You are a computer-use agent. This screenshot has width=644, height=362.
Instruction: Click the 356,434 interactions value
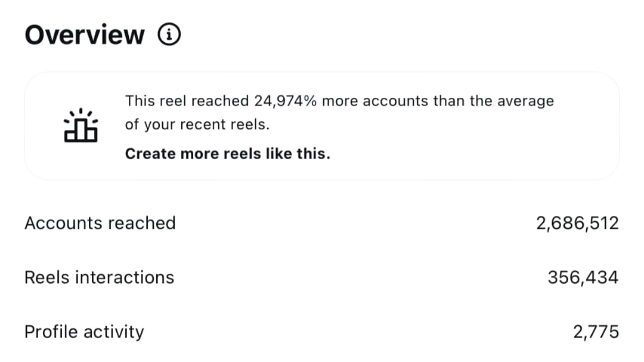pyautogui.click(x=583, y=278)
